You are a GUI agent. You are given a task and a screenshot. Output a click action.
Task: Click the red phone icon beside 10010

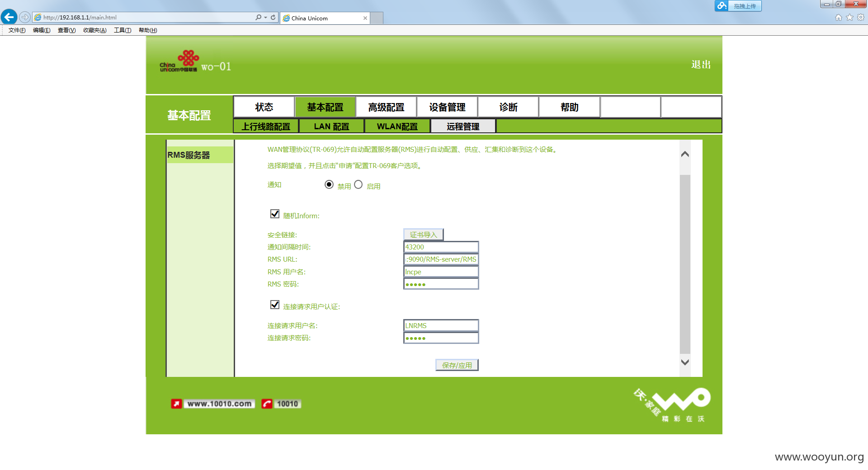tap(267, 404)
